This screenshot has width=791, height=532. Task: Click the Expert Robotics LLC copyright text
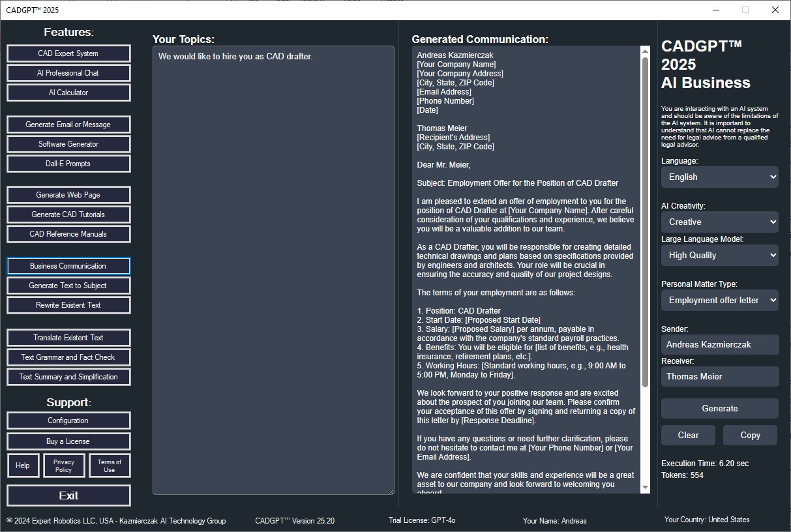point(116,521)
